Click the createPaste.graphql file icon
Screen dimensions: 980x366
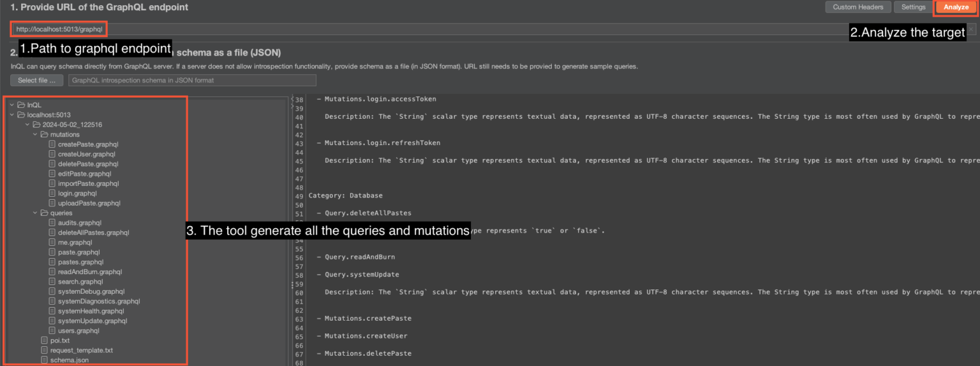click(52, 144)
